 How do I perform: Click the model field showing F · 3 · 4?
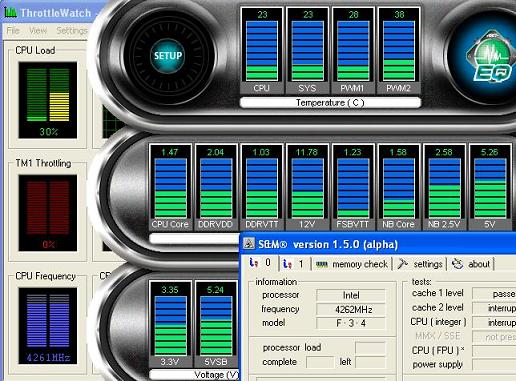click(351, 323)
